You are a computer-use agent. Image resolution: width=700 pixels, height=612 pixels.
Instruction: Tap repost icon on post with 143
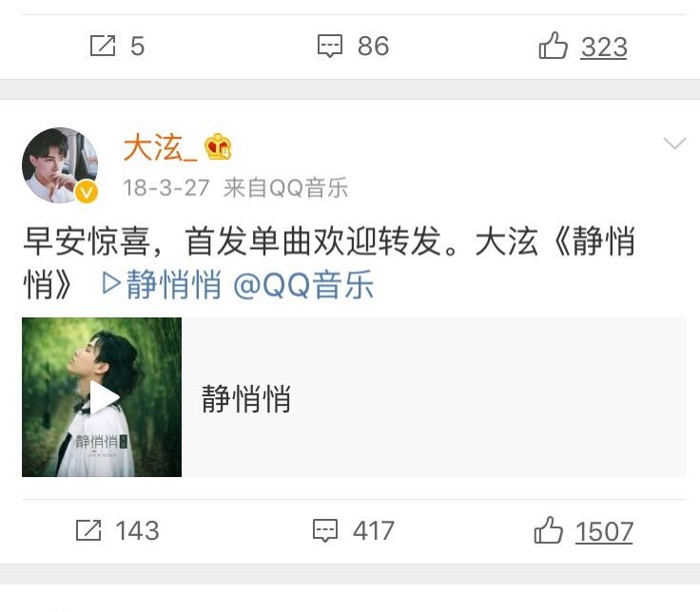(x=88, y=530)
